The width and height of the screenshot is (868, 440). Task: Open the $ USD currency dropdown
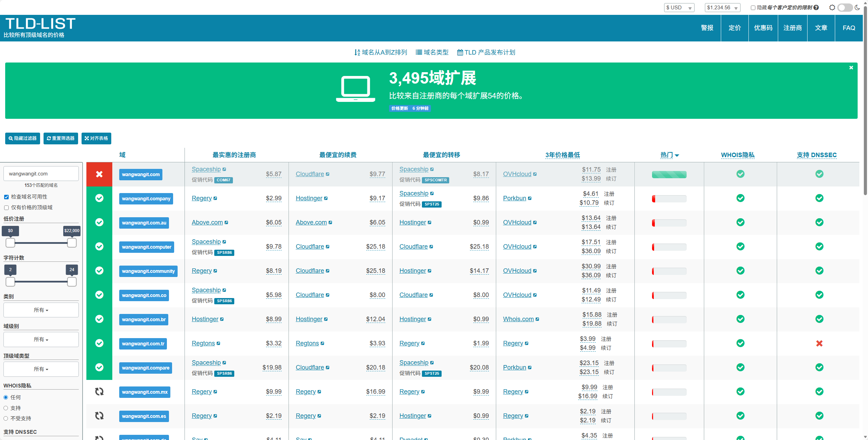pos(679,8)
